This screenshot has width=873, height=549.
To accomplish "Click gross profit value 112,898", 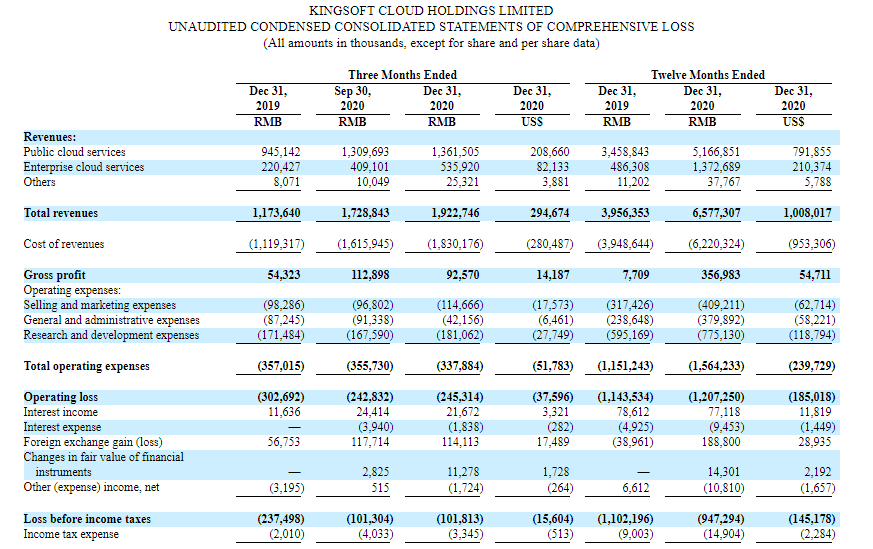I will [x=370, y=274].
